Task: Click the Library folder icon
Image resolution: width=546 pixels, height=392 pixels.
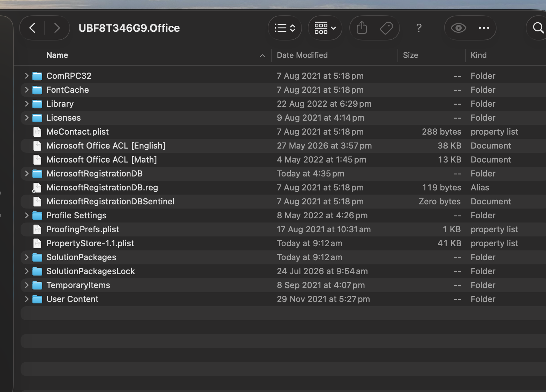Action: click(x=37, y=104)
